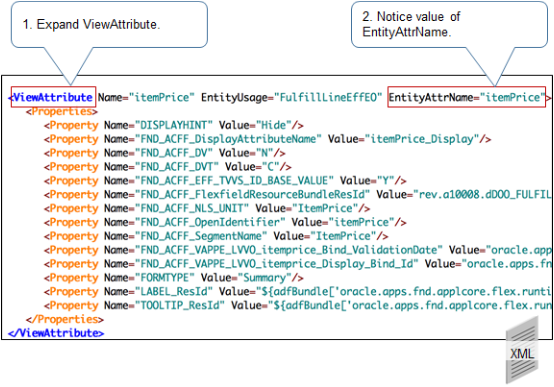Select EntityUsage value FulfillLineEffEO
The image size is (554, 387).
tap(328, 97)
